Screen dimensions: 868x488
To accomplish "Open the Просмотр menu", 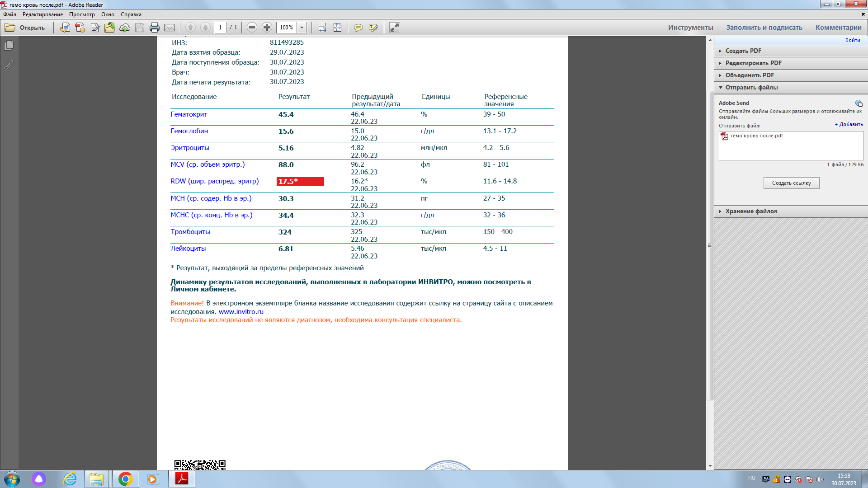I will tap(82, 14).
